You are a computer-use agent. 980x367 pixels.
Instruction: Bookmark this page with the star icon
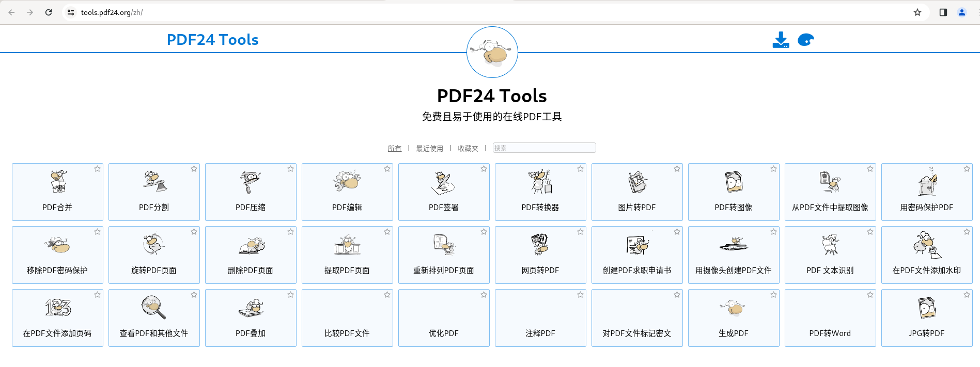[917, 12]
